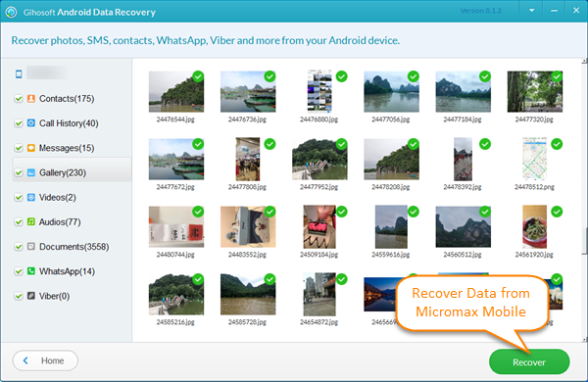Viewport: 588px width, 382px height.
Task: Click the Messages category icon
Action: coord(31,148)
